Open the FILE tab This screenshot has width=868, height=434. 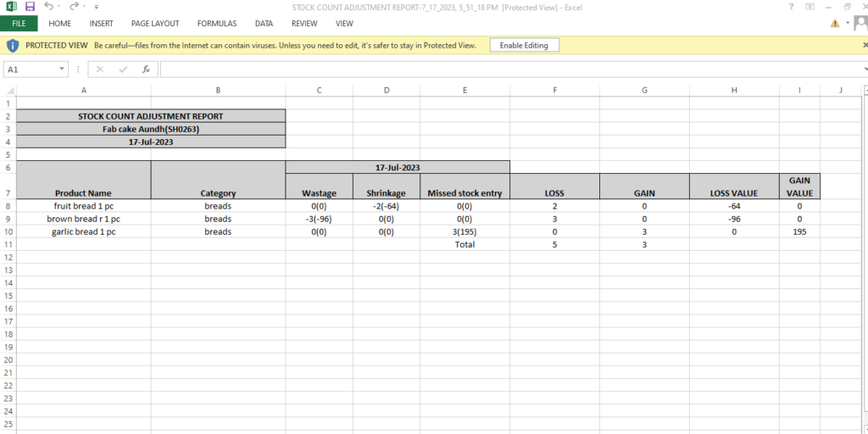[19, 24]
